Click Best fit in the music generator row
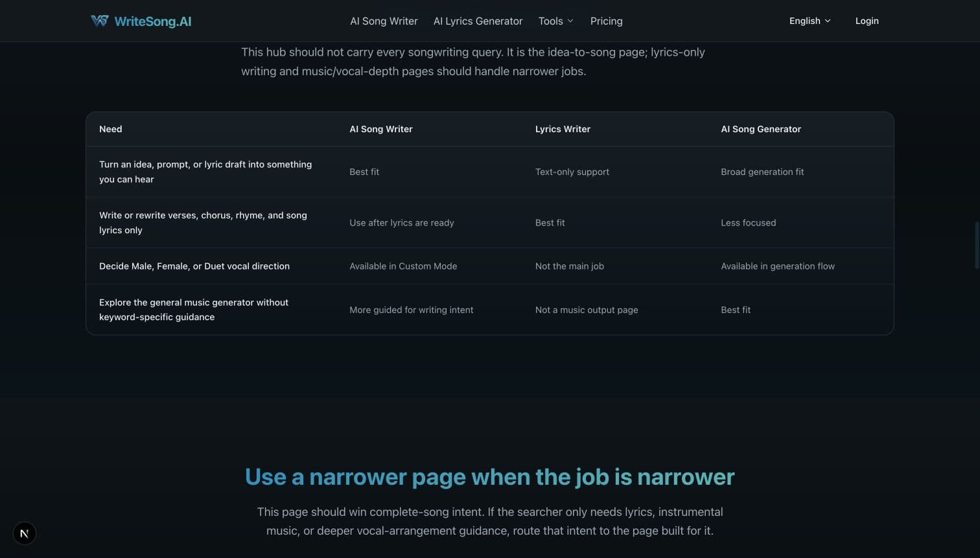This screenshot has height=558, width=980. pyautogui.click(x=736, y=310)
